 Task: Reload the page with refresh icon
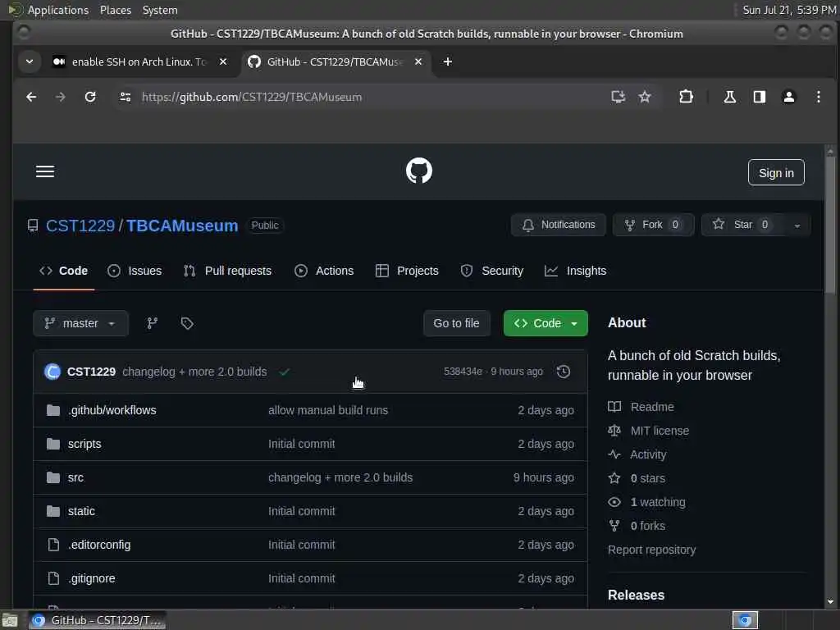pos(90,97)
